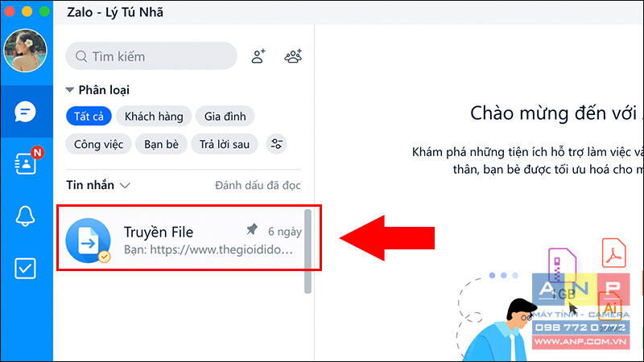Select the Tất cả category tag
This screenshot has width=644, height=362.
click(89, 117)
